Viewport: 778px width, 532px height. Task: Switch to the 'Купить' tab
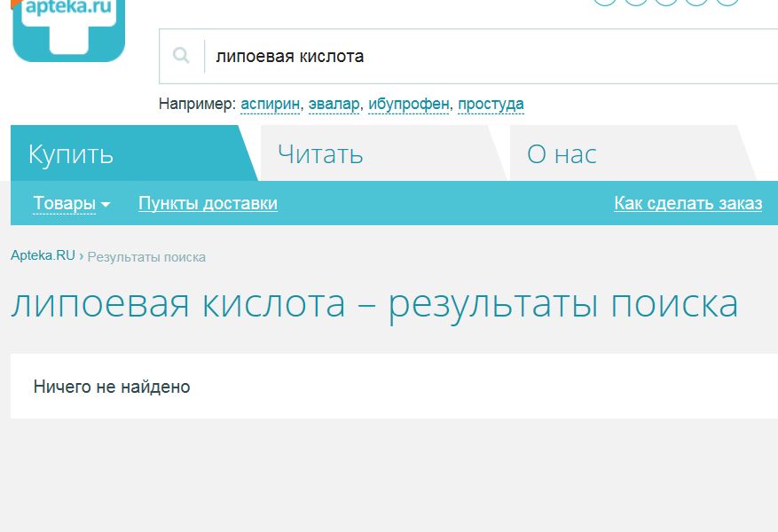[x=71, y=153]
